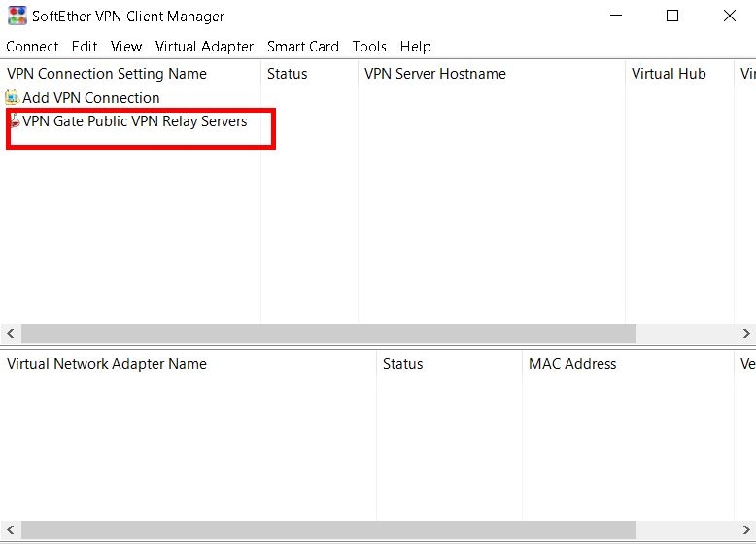Open the Edit menu

[x=85, y=47]
